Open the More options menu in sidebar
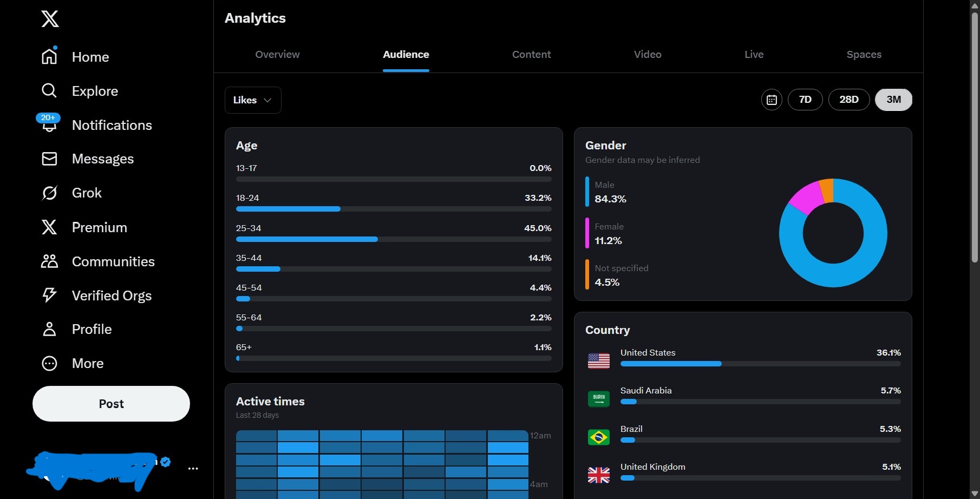Screen dimensions: 980x499 [x=49, y=363]
